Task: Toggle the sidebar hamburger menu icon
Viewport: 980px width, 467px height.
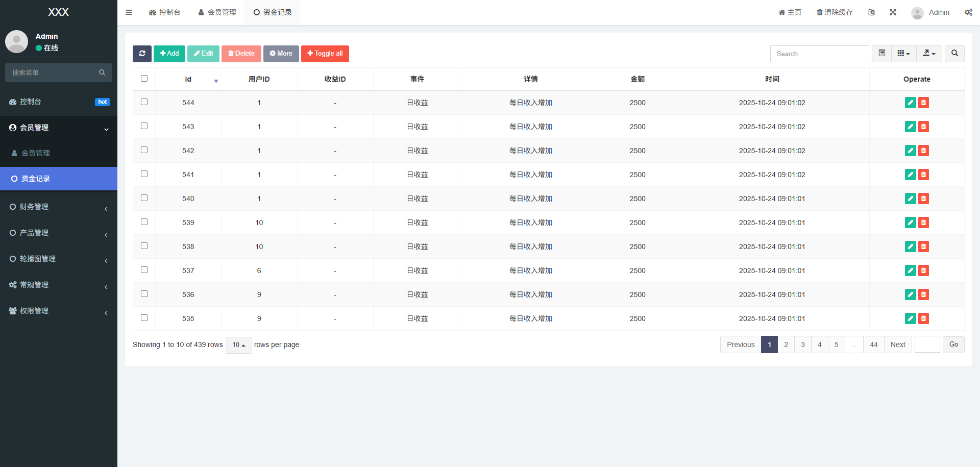Action: [129, 12]
